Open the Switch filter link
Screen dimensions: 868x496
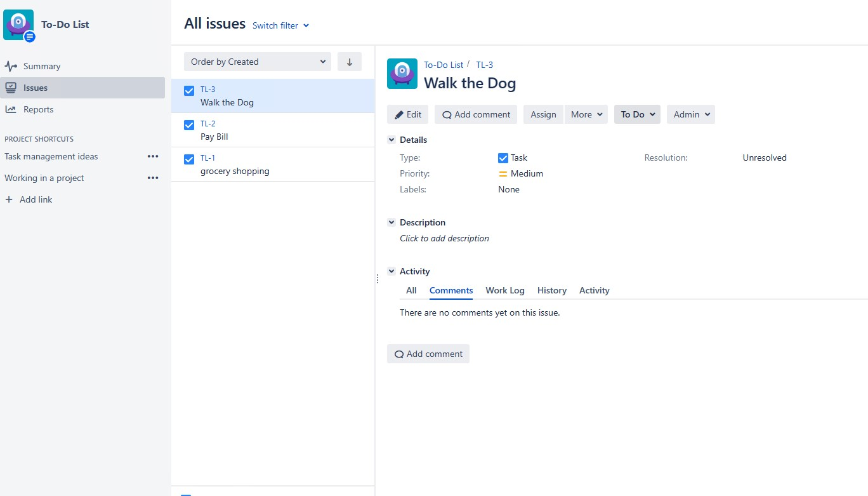point(275,25)
